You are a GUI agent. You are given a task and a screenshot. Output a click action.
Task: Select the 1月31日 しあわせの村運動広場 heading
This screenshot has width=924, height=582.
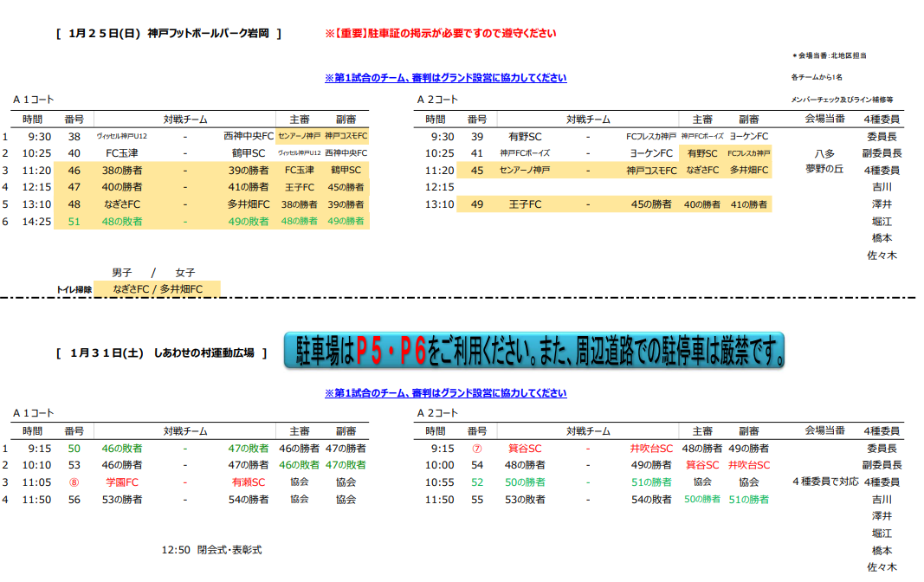click(161, 353)
